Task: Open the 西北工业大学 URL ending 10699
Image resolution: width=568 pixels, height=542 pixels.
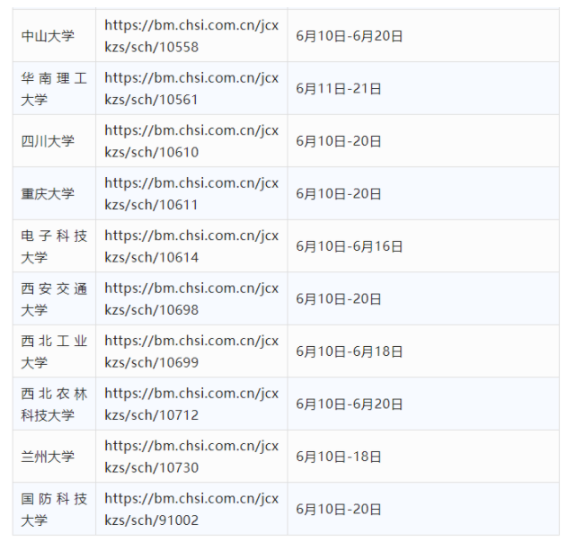Action: (x=191, y=351)
